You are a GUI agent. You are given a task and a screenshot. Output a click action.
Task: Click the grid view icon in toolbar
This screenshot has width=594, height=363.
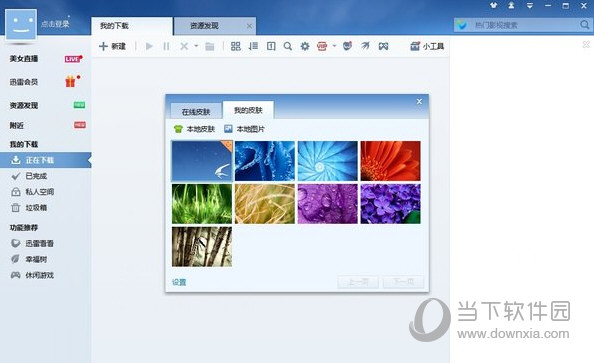[x=236, y=46]
